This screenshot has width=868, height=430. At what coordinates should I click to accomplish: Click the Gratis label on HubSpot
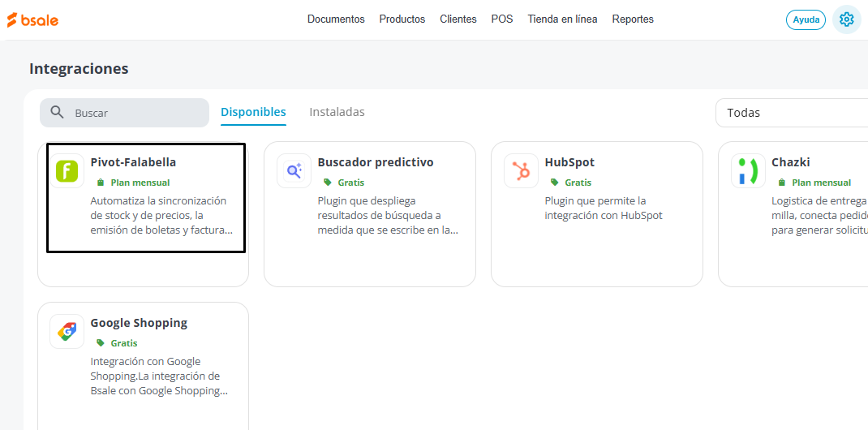pos(578,183)
